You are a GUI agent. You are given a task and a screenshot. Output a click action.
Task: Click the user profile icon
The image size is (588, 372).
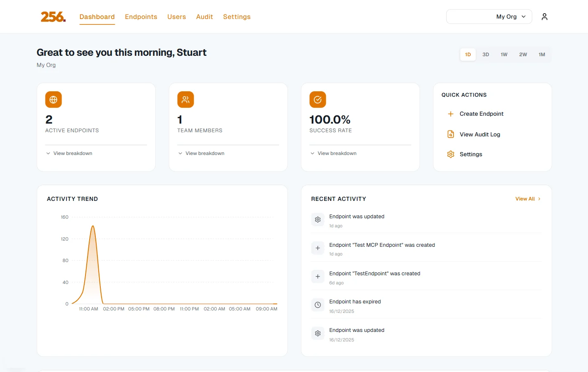pos(544,17)
